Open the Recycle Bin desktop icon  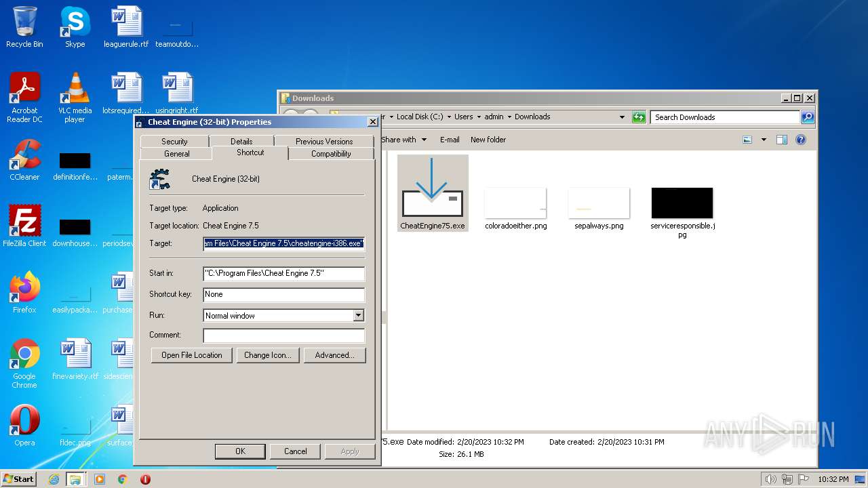24,27
